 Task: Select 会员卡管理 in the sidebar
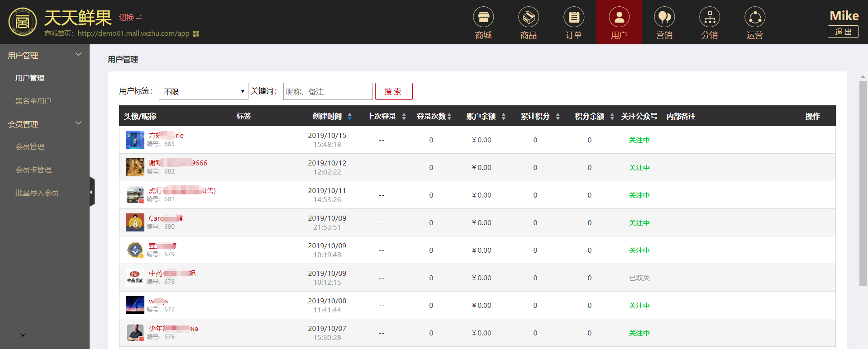[33, 170]
